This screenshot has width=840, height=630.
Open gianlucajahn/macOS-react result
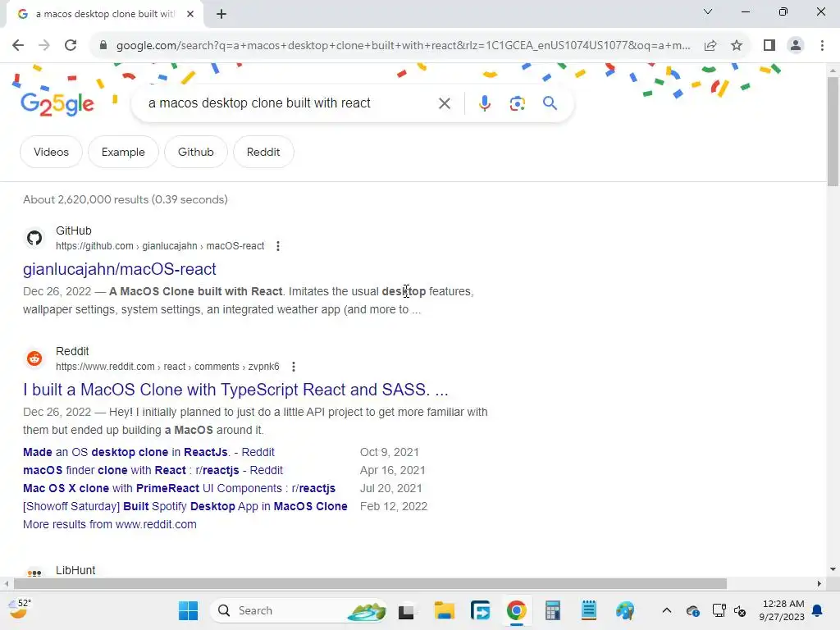[x=120, y=269]
